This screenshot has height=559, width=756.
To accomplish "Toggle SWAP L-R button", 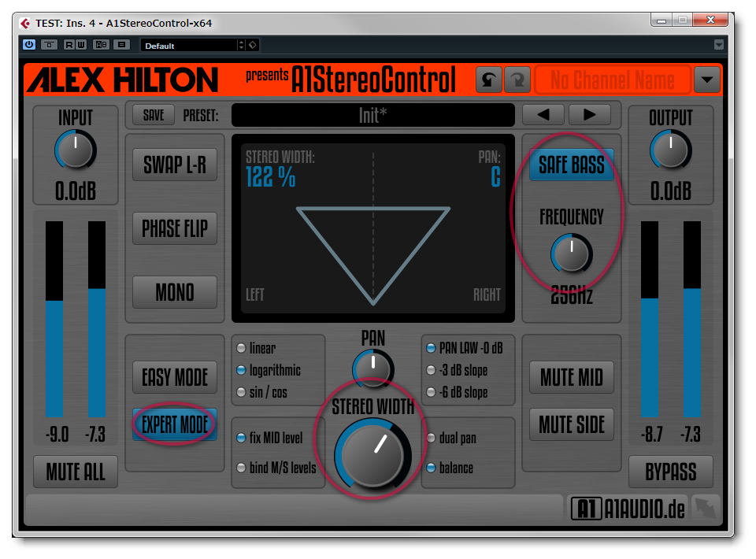I will (x=175, y=165).
